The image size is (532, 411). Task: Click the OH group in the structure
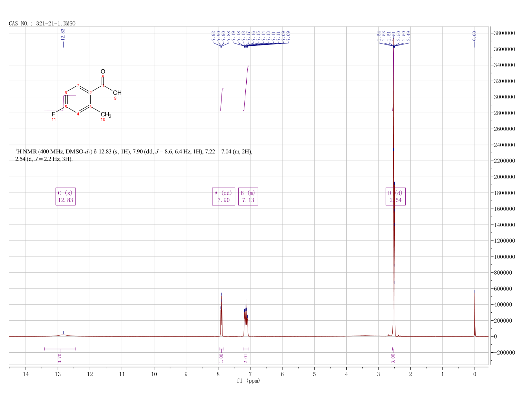tap(117, 93)
